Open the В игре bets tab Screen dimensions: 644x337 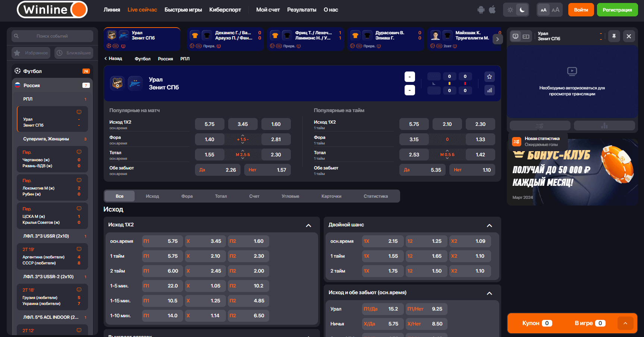tap(590, 323)
